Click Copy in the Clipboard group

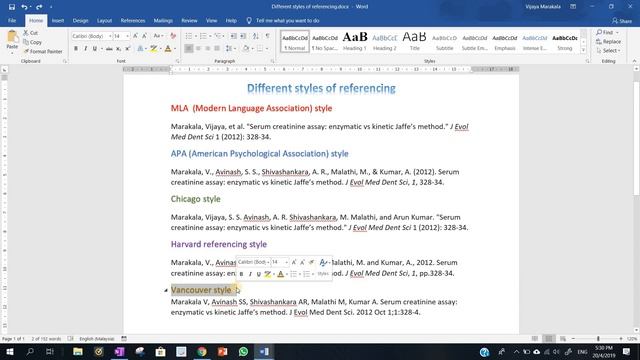pos(32,42)
